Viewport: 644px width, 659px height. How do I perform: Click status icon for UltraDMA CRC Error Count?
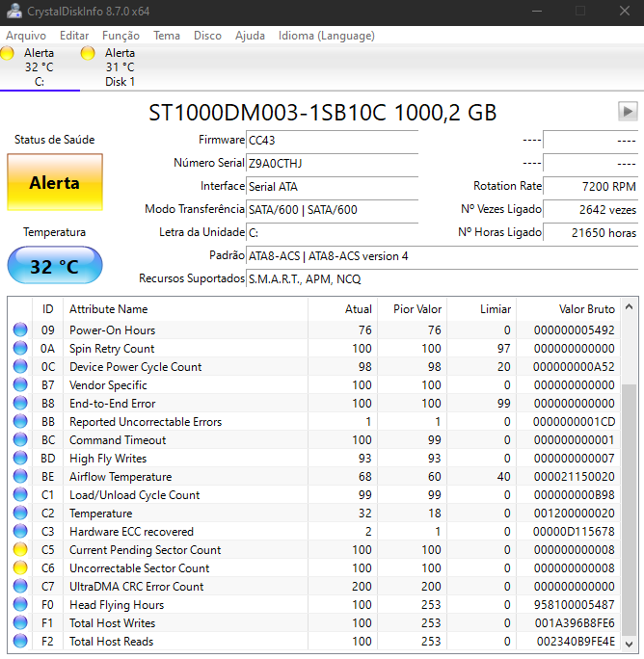point(20,587)
